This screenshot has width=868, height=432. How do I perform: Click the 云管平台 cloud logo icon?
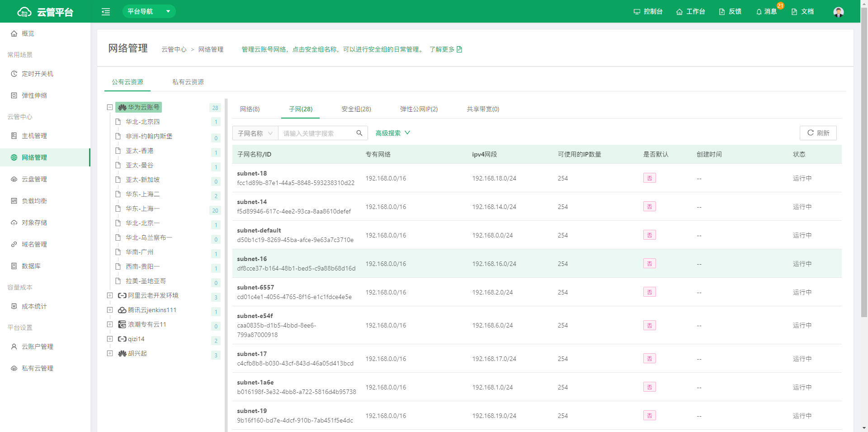tap(24, 12)
